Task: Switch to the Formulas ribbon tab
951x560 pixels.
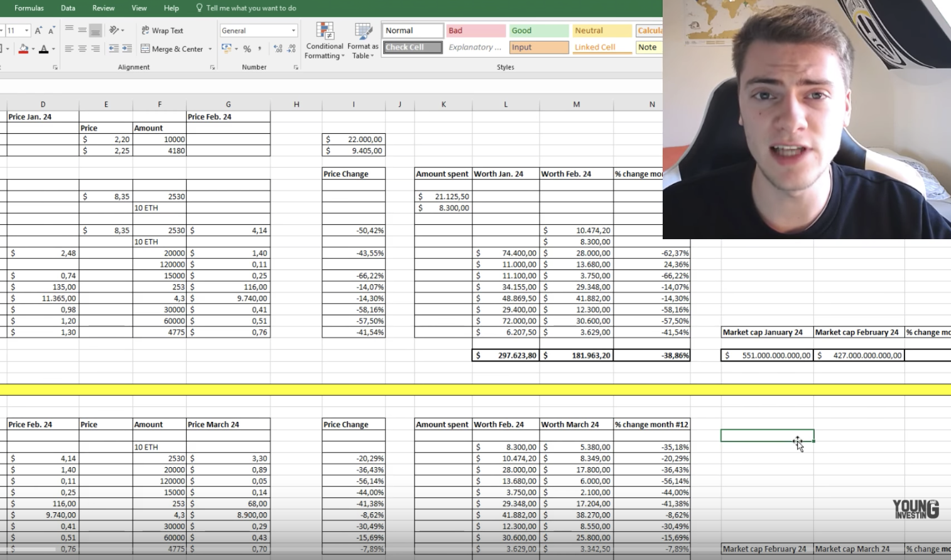Action: [29, 8]
